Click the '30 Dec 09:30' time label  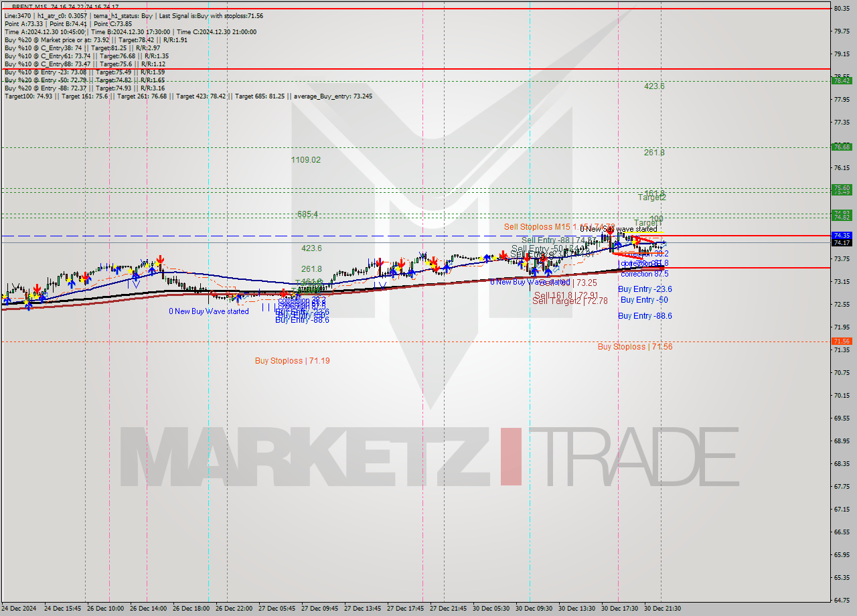(534, 609)
